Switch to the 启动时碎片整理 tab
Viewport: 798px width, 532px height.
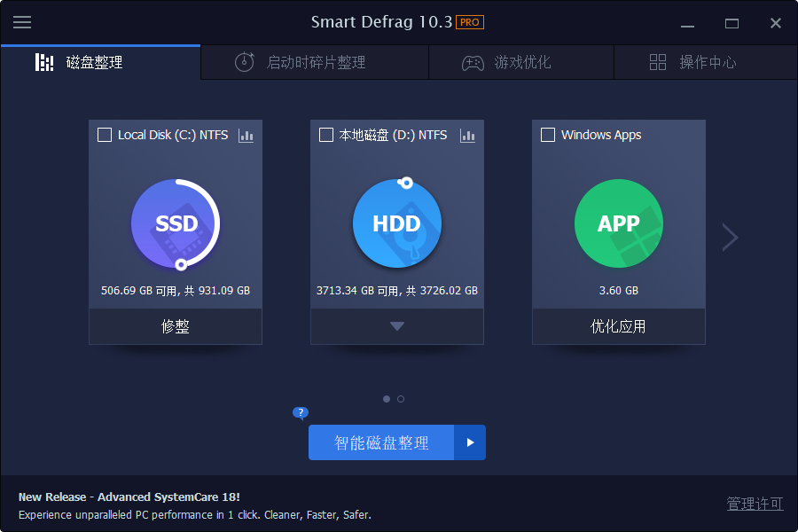coord(315,63)
